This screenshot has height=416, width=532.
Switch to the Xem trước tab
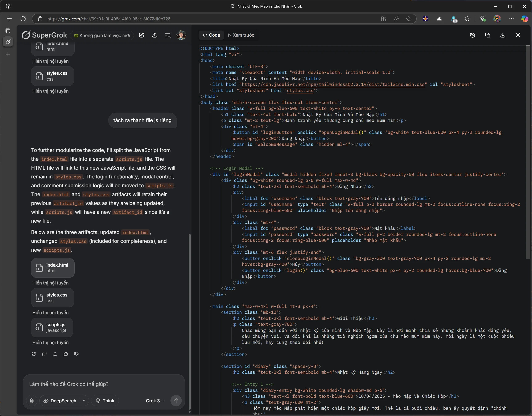[x=241, y=35]
